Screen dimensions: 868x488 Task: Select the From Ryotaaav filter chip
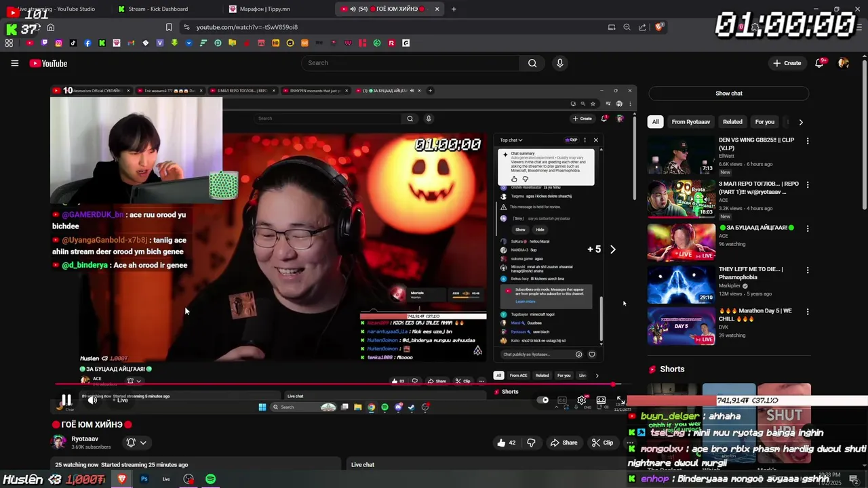pos(690,122)
